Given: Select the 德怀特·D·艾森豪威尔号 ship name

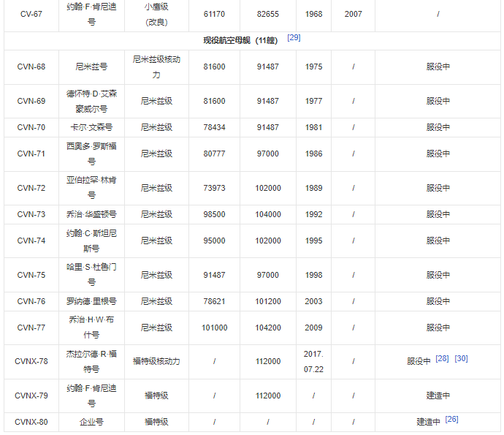Looking at the screenshot, I should [x=91, y=101].
